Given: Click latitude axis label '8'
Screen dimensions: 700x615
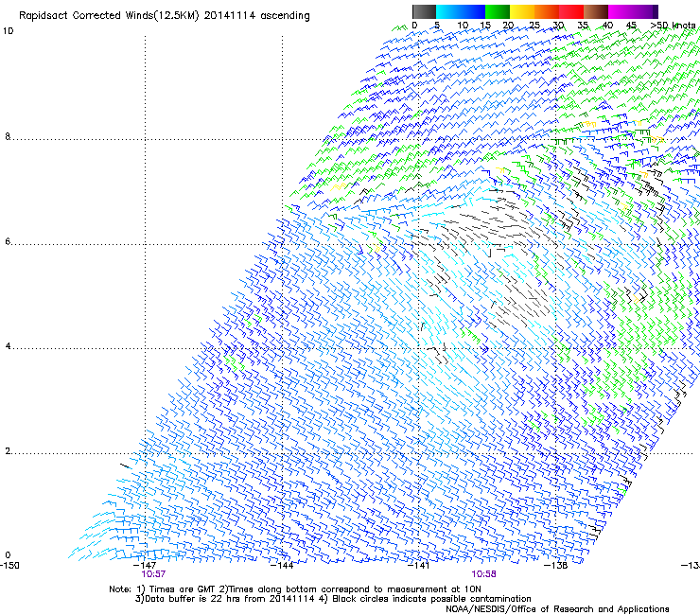Looking at the screenshot, I should tap(8, 136).
